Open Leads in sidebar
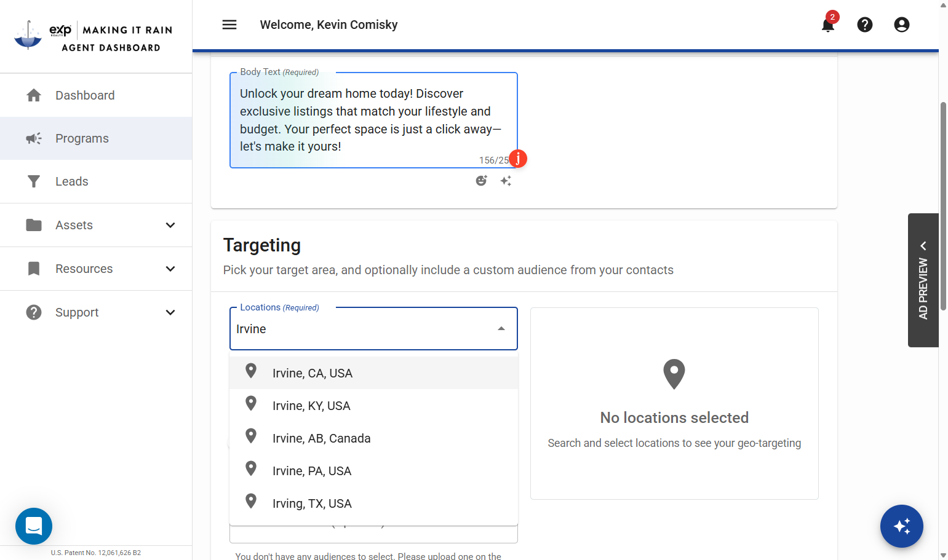Screen dimensions: 948x560 coord(96,181)
